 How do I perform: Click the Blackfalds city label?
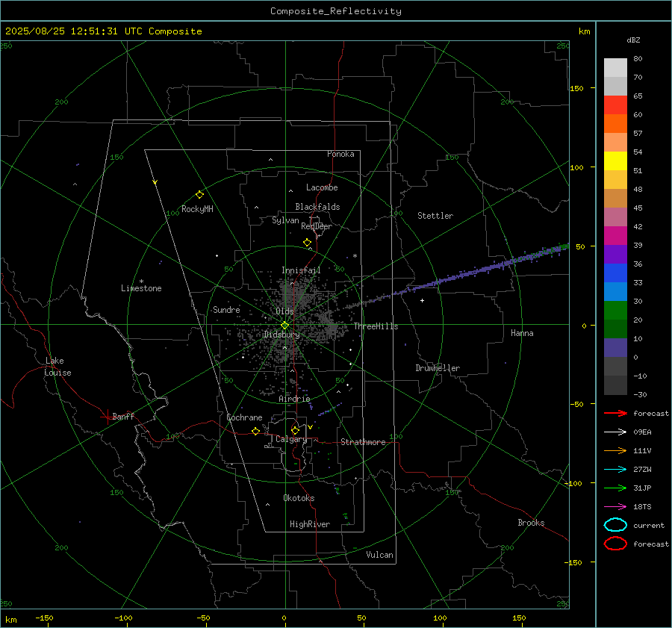coord(317,207)
